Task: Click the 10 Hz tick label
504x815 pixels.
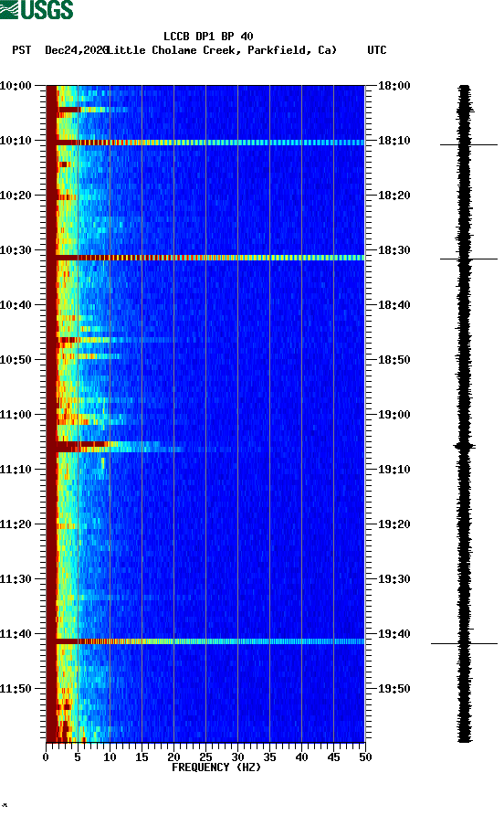Action: click(x=110, y=757)
